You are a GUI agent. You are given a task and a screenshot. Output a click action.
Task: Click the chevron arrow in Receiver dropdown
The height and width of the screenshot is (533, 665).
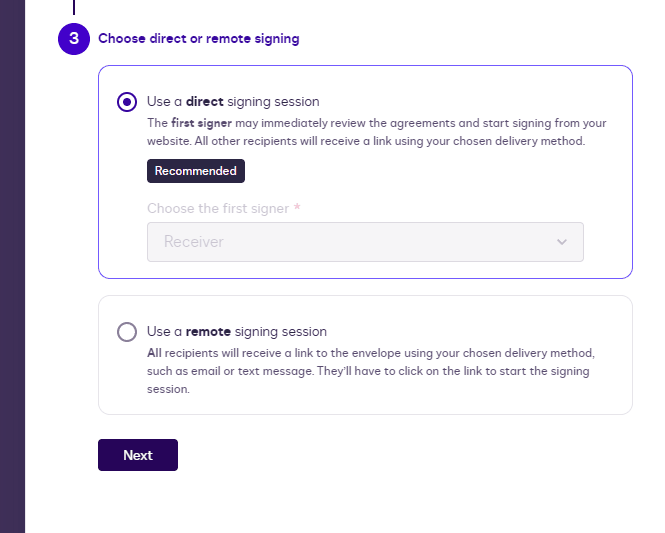[x=561, y=242]
